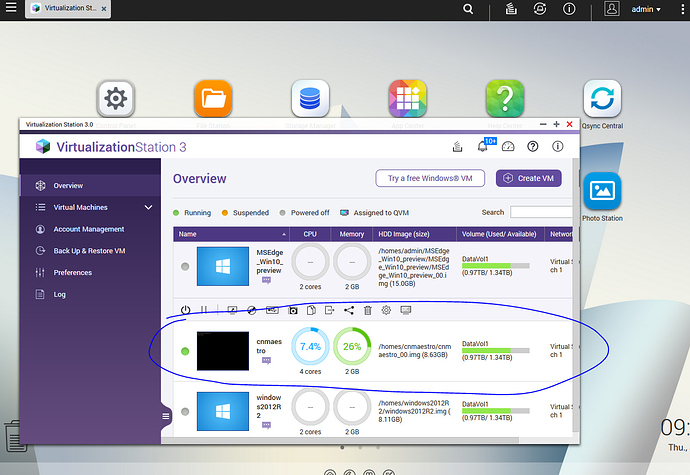The image size is (690, 475).
Task: Open QTS top bar search magnifier
Action: 468,9
